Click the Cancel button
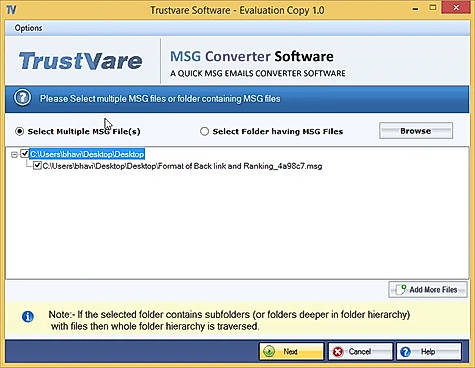This screenshot has height=368, width=475. (360, 351)
